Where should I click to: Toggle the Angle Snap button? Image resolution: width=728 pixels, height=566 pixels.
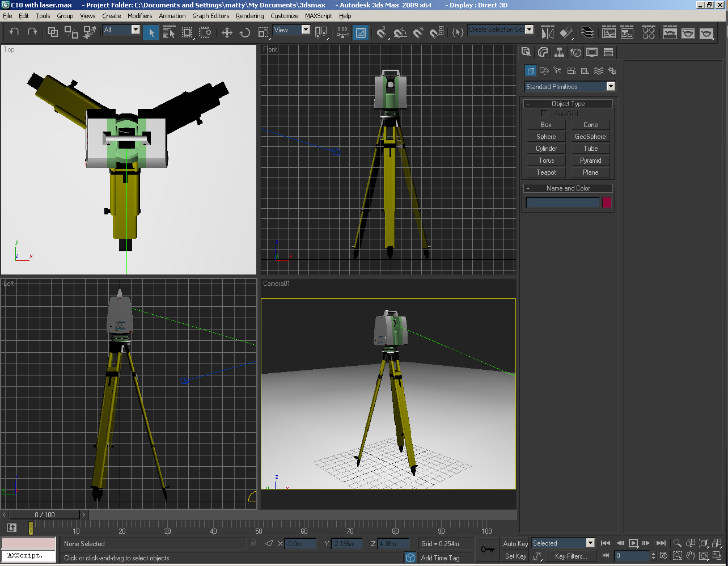click(x=400, y=32)
